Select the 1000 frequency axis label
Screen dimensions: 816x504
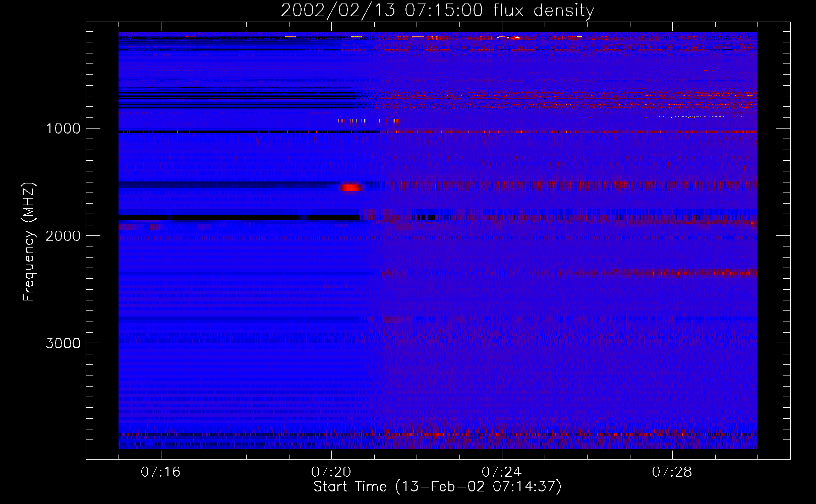click(64, 129)
